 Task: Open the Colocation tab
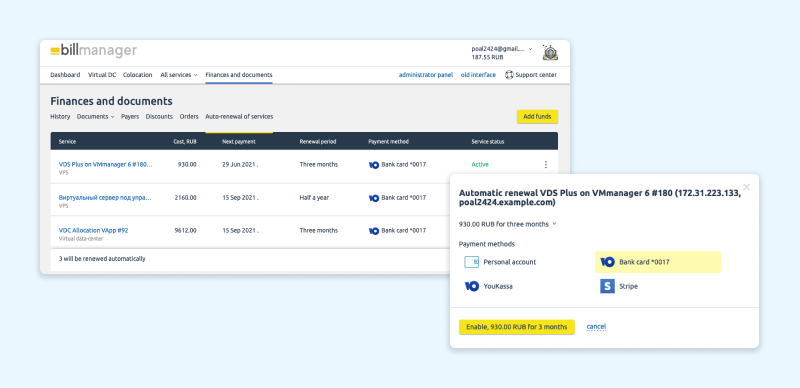click(138, 75)
